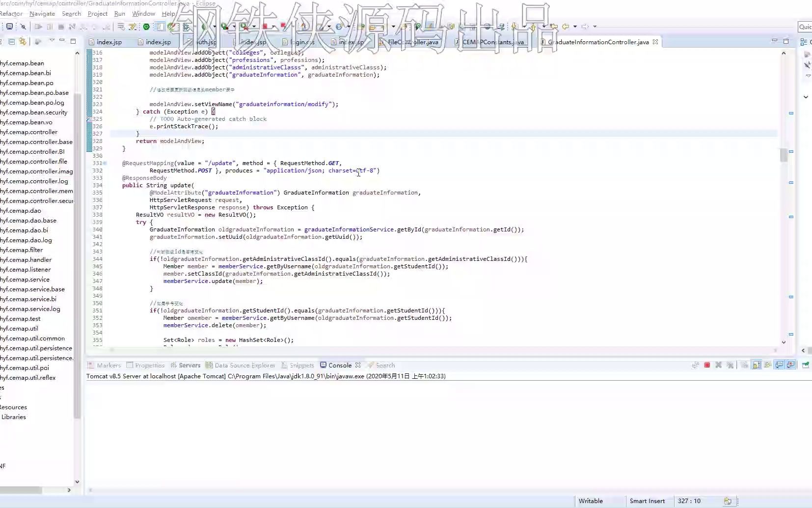This screenshot has width=812, height=508.
Task: Open the Project menu
Action: 97,14
